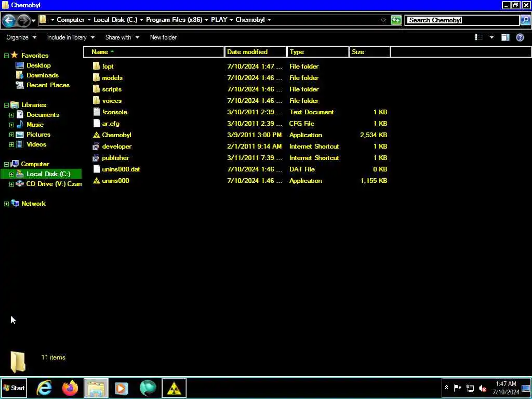Refresh the folder with the green refresh icon
The width and height of the screenshot is (532, 399).
pos(396,20)
